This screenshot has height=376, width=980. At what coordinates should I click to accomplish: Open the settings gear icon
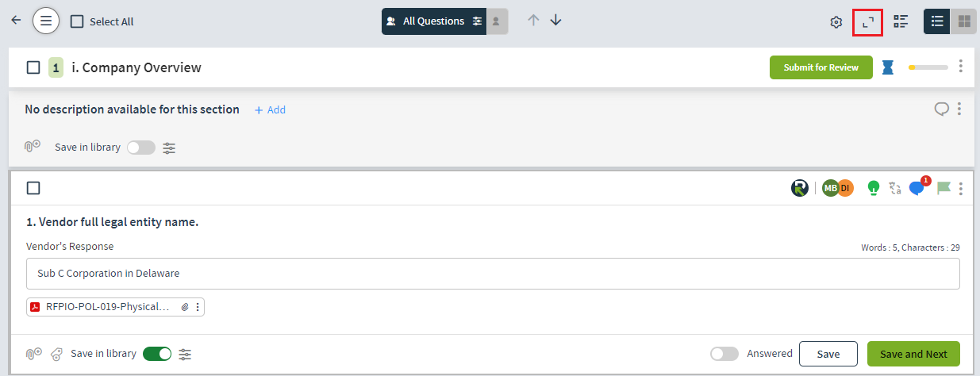click(836, 21)
